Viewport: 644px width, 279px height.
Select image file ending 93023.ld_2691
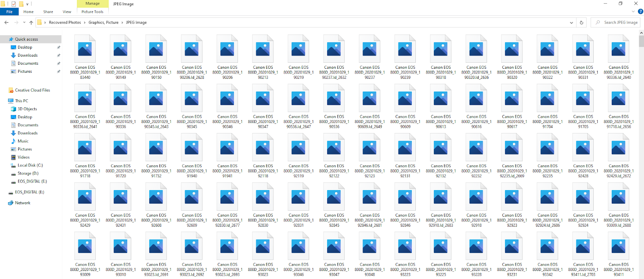(x=156, y=254)
